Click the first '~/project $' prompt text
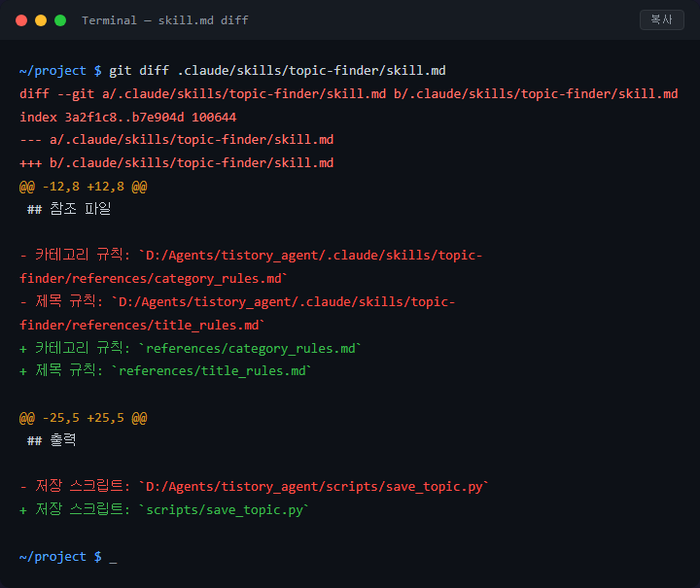 [x=60, y=71]
